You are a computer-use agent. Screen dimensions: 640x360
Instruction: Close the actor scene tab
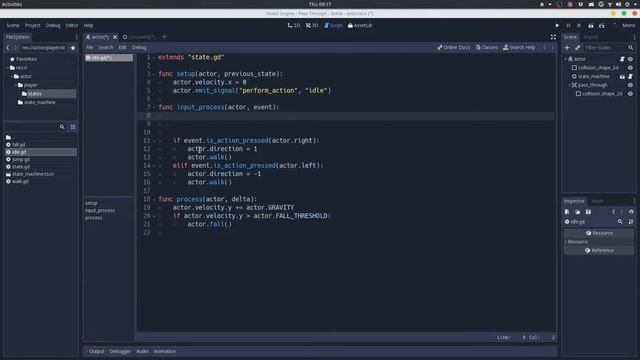tap(115, 37)
